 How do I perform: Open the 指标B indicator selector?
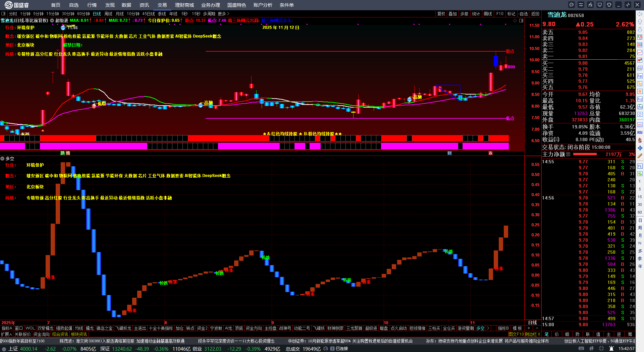[x=503, y=328]
